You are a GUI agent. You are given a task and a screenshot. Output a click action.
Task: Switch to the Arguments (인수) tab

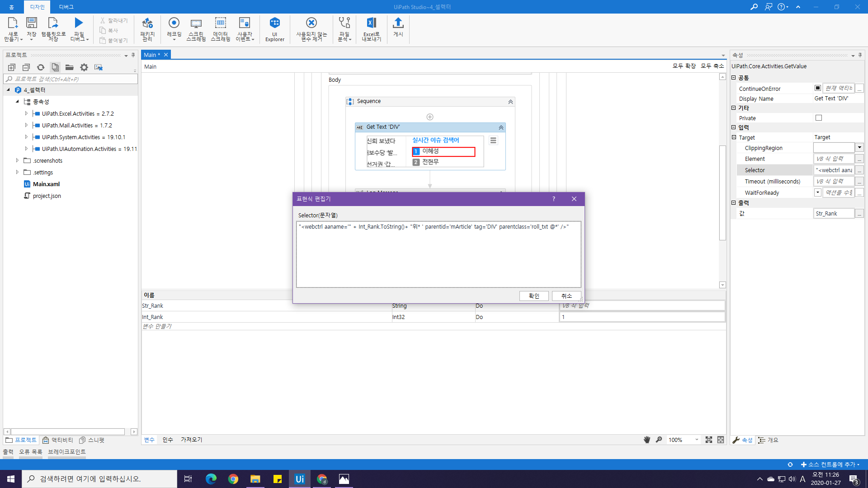tap(168, 440)
